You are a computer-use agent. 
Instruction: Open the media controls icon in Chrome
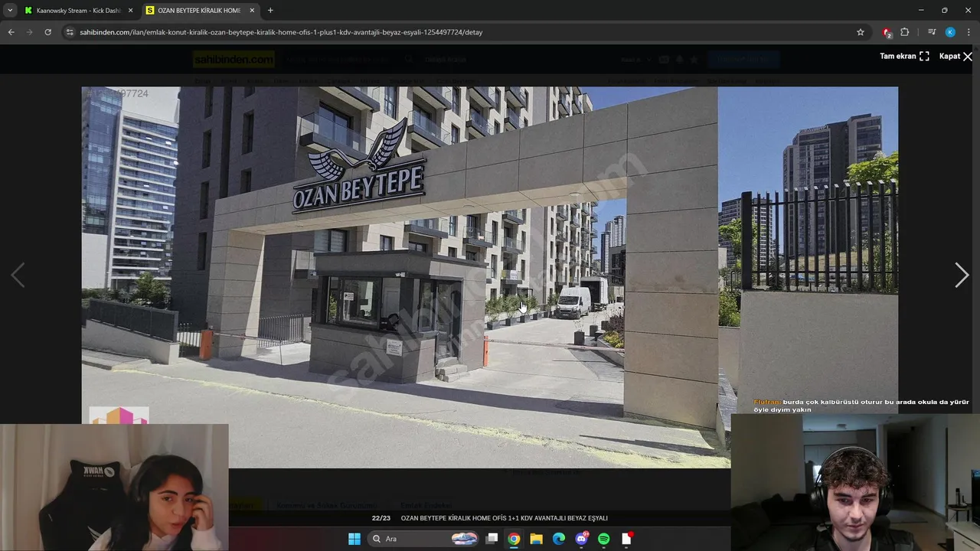pos(931,32)
